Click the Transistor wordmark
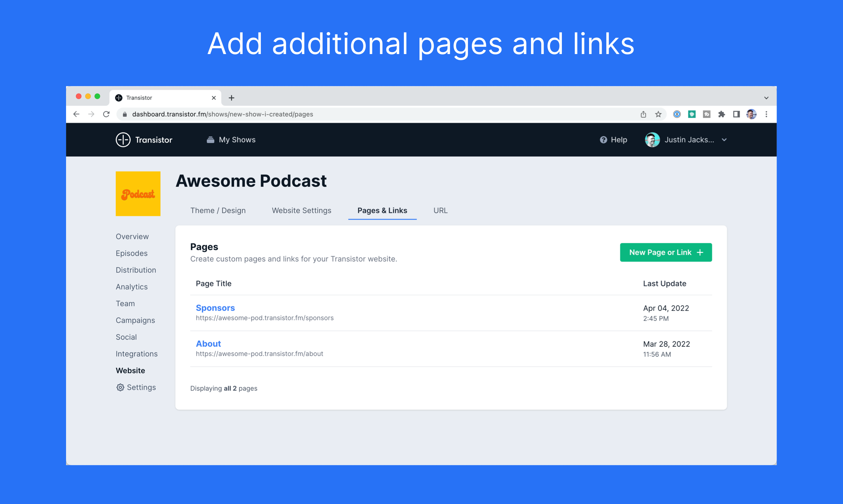Viewport: 843px width, 504px height. [x=154, y=140]
